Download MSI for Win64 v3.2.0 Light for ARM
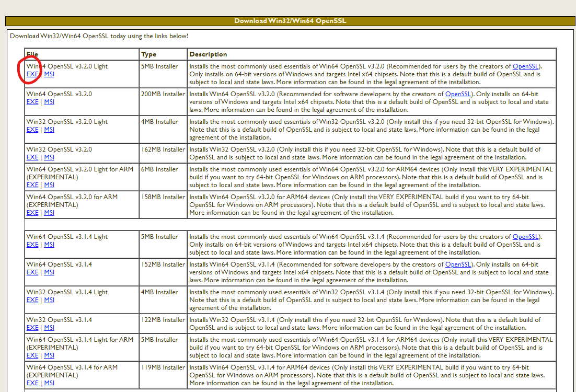This screenshot has height=392, width=576. point(49,185)
